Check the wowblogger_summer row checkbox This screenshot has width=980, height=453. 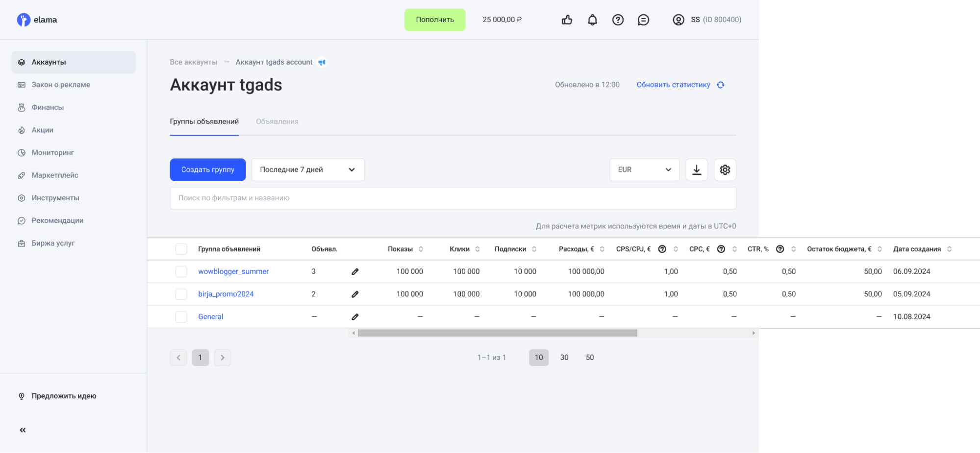pyautogui.click(x=181, y=271)
